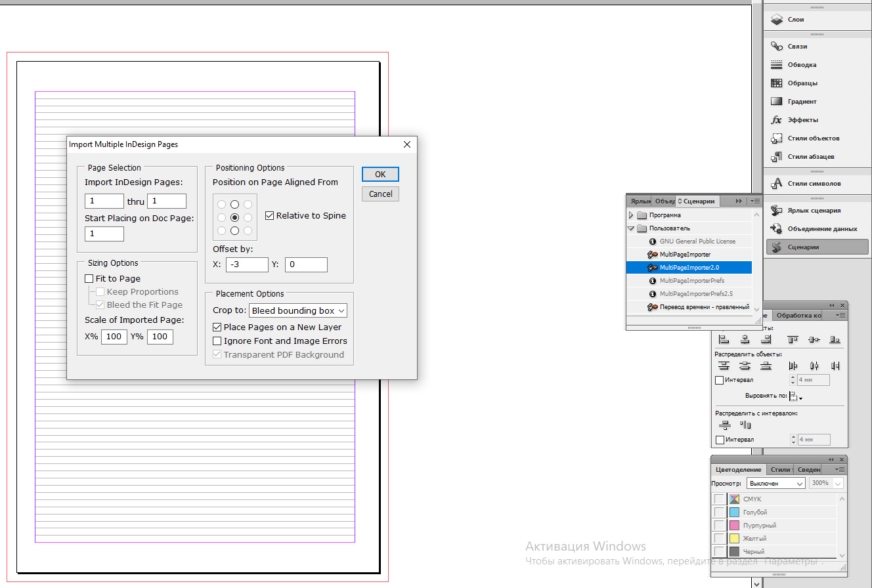
Task: Switch to the Ярлык tab
Action: 640,201
